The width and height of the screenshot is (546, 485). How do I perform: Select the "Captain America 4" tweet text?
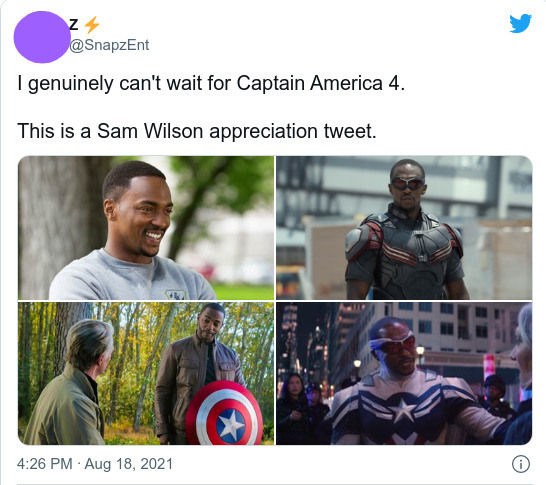tap(321, 84)
